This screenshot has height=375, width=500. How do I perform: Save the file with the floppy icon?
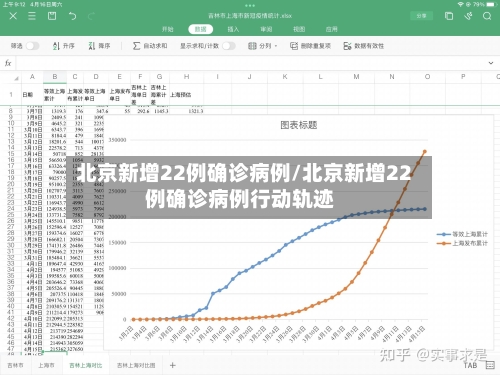(x=52, y=16)
